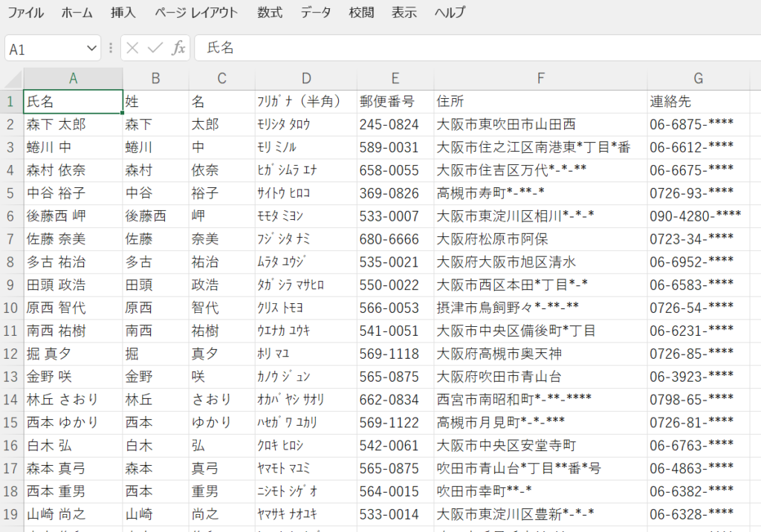
Task: Click the 郵便番号 header cell
Action: pos(395,101)
